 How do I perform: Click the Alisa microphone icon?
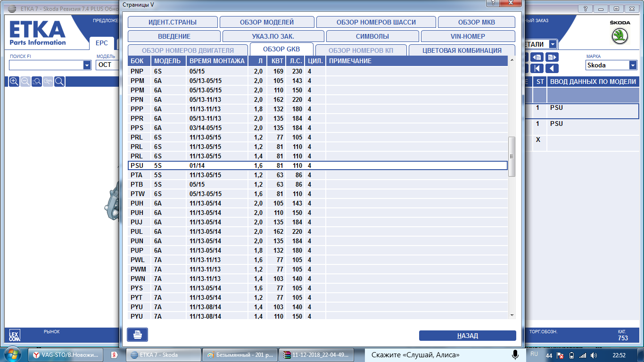click(515, 354)
